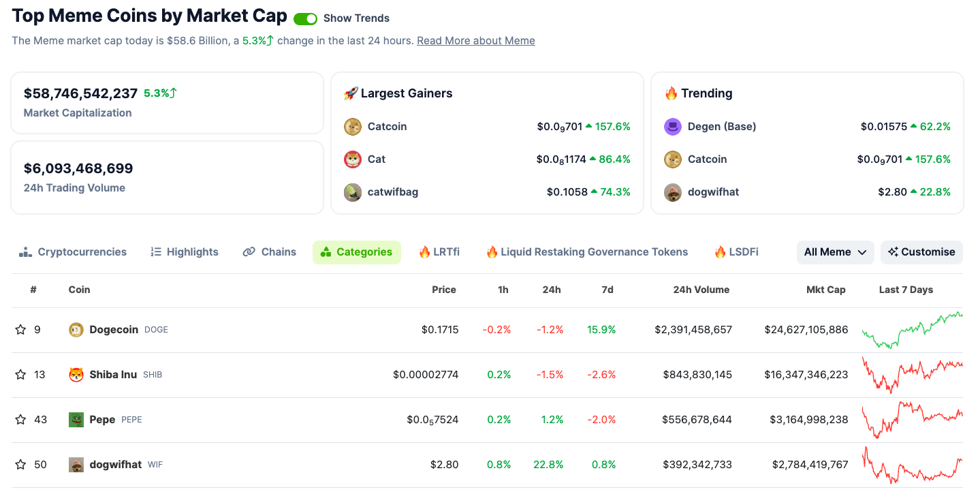This screenshot has height=490, width=980.
Task: Click the Shiba Inu logo icon
Action: 76,375
